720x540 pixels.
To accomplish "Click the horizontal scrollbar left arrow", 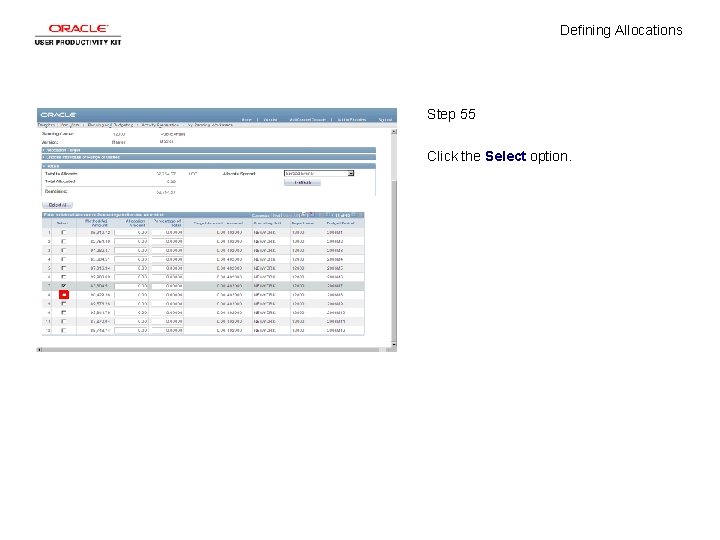I will (39, 350).
